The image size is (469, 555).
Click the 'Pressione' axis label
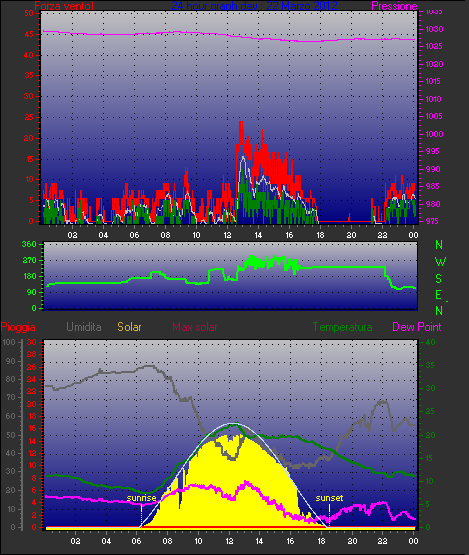pyautogui.click(x=394, y=6)
